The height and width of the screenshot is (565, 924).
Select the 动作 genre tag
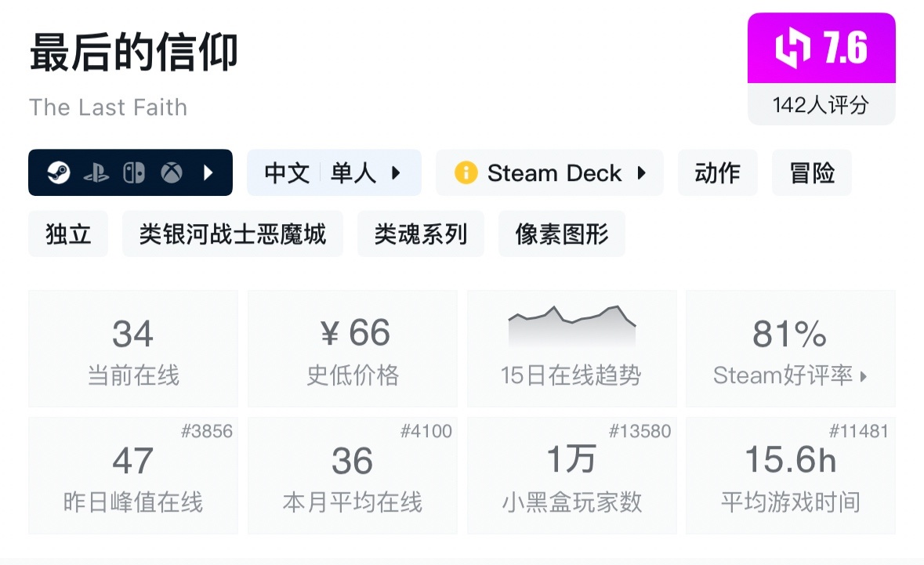point(717,172)
